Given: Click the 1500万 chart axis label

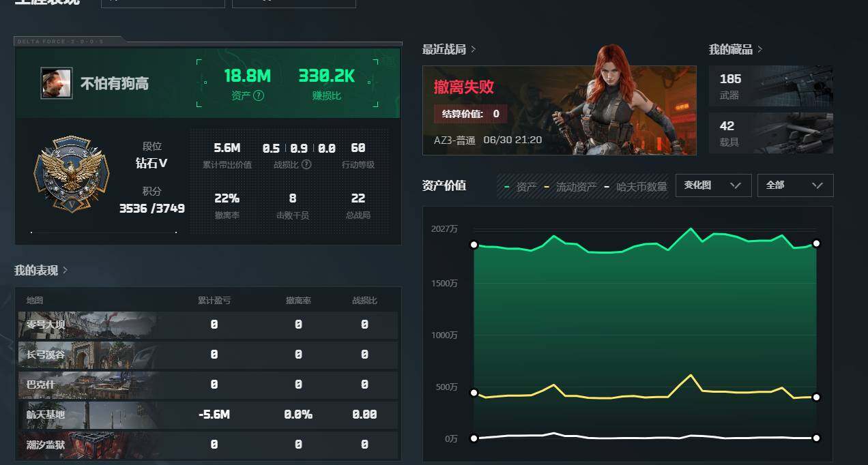Looking at the screenshot, I should 444,283.
